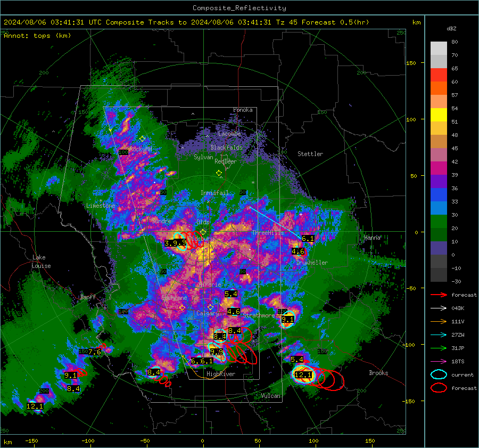The width and height of the screenshot is (479, 448).
Task: Click the yellow diamond marker below Cochrane
Action: [x=183, y=308]
